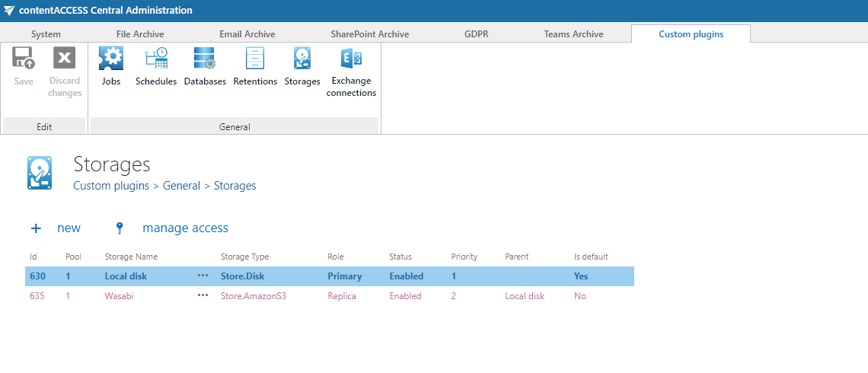Click Storages in the breadcrumb
Viewport: 868px width, 373px height.
coord(235,186)
